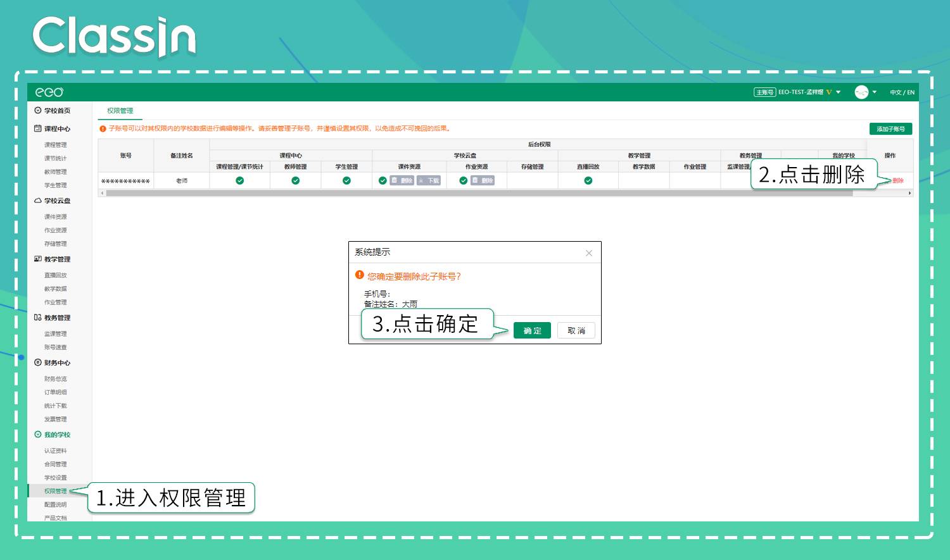Open 订单明细 in the sidebar
This screenshot has height=560, width=950.
pos(56,392)
